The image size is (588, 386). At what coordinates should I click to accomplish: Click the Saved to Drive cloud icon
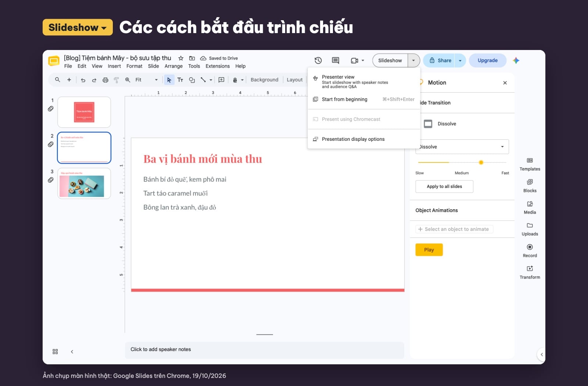pos(203,58)
